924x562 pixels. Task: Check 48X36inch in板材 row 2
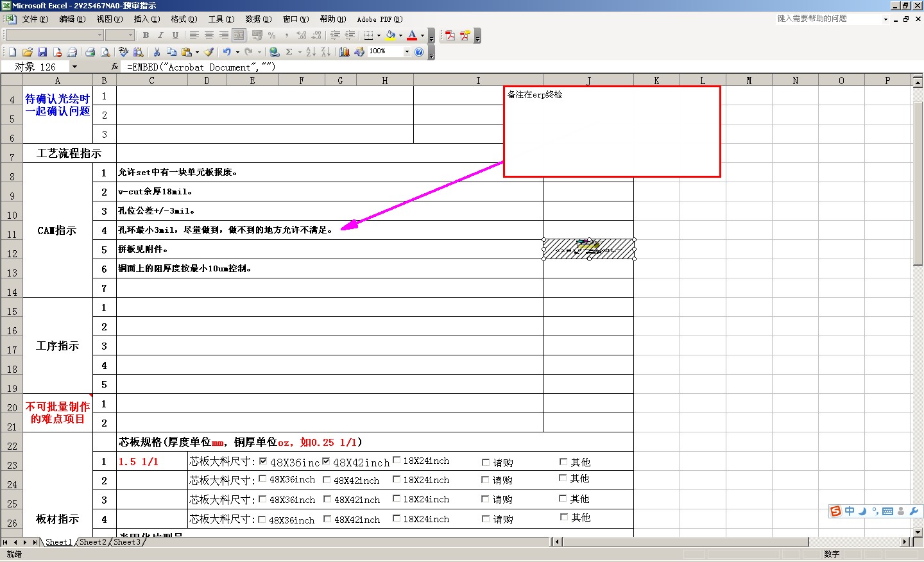262,479
